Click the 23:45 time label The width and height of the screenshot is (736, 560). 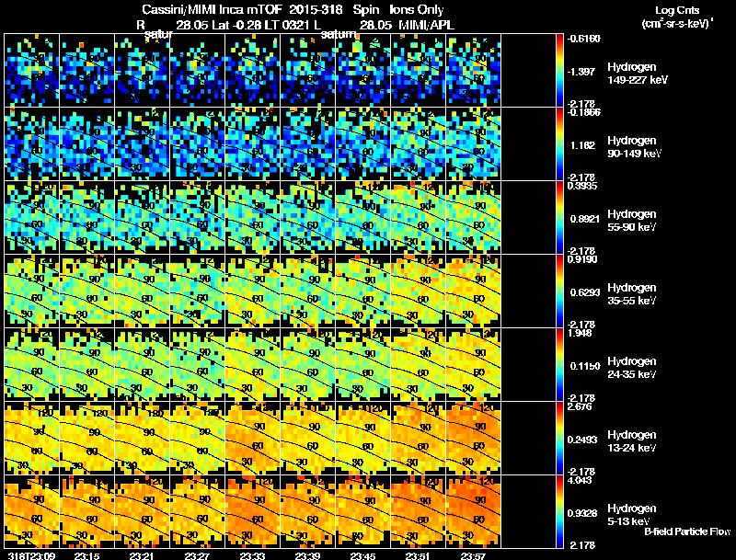tap(362, 556)
